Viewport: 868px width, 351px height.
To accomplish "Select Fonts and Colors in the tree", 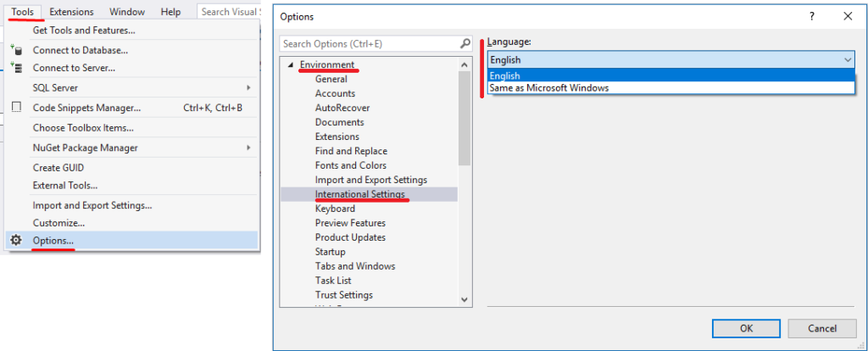I will [x=350, y=165].
